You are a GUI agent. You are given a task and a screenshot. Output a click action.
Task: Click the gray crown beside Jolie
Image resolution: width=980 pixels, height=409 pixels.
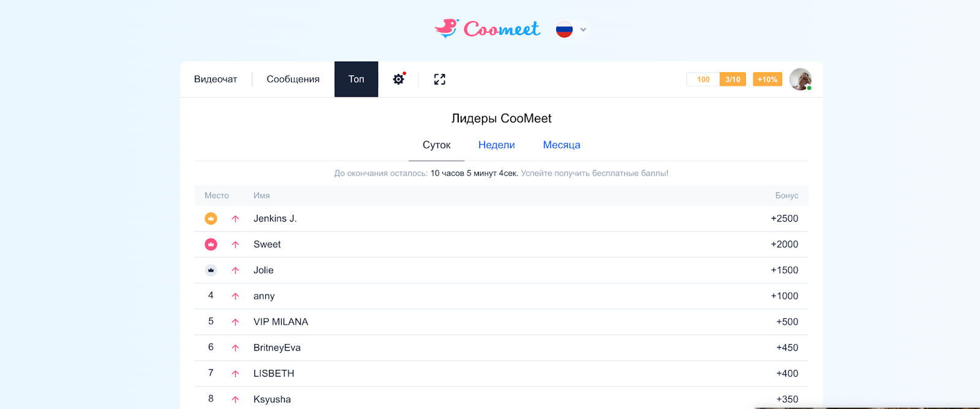[x=211, y=270]
